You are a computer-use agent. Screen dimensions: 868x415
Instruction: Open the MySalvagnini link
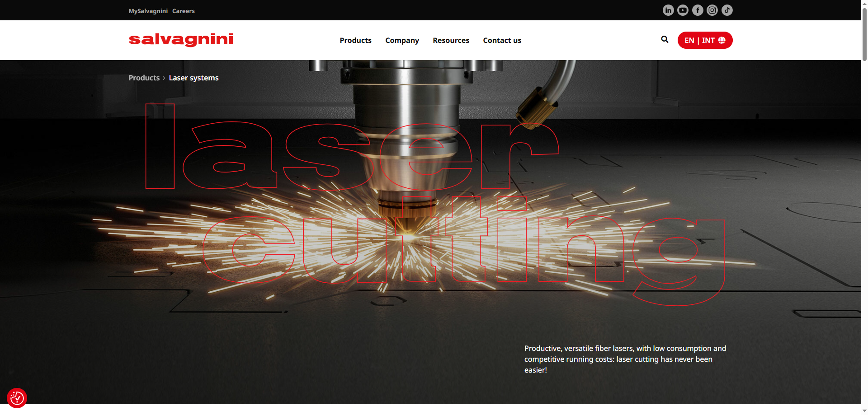point(148,11)
